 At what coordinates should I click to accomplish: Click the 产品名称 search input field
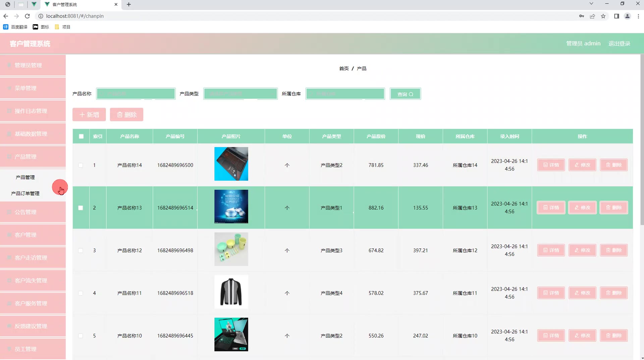(x=136, y=94)
